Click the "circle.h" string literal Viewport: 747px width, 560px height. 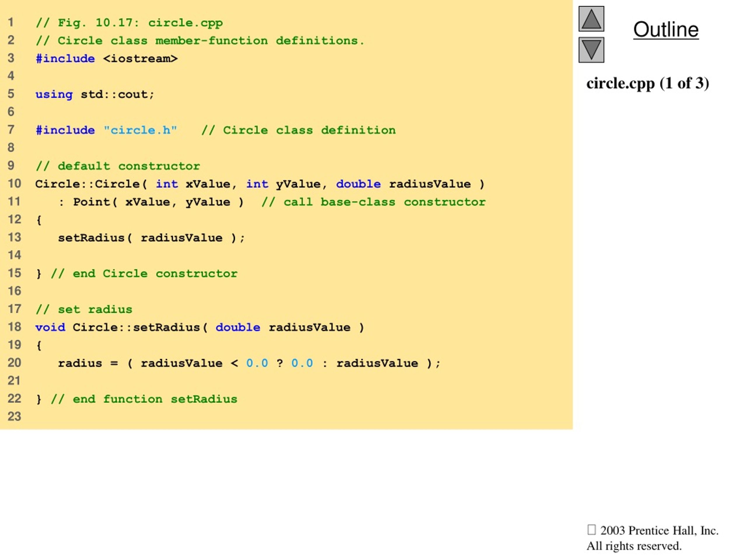coord(140,130)
